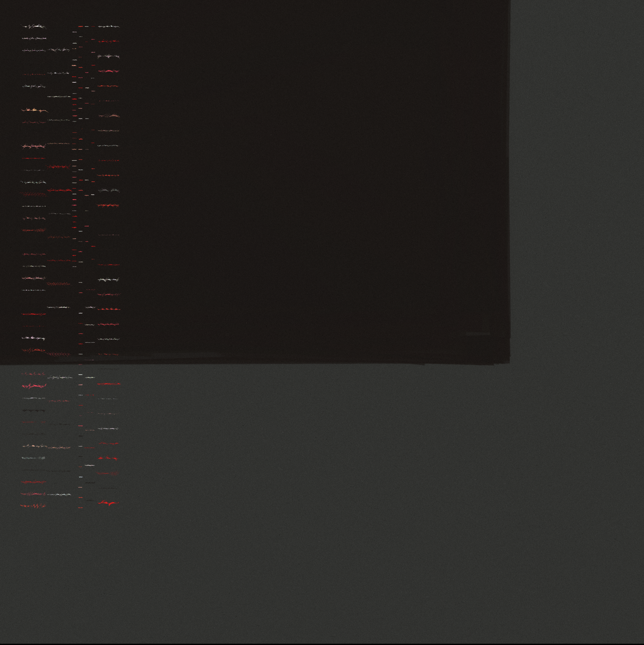The height and width of the screenshot is (645, 644).
Task: Select the topmost white squiggle in the second column
Action: click(x=59, y=50)
